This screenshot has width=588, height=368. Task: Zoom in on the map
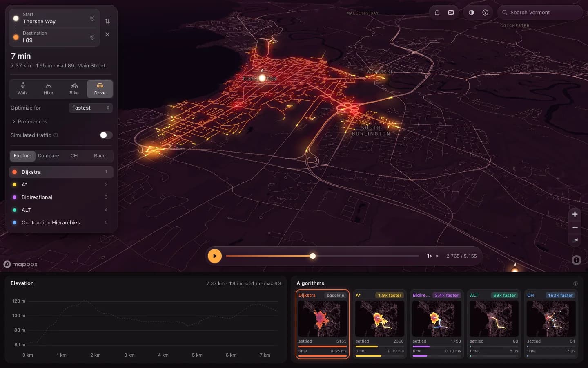[575, 214]
